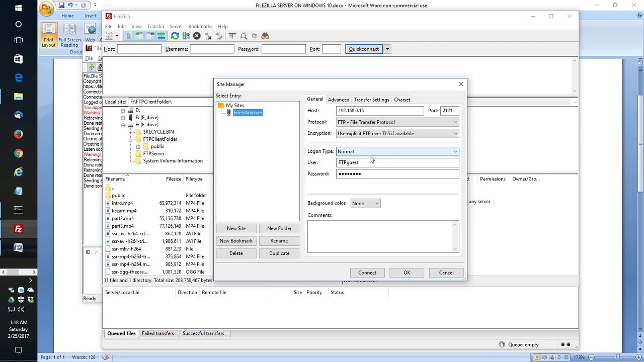
Task: Select kazam.mp4 in local file list
Action: (x=124, y=211)
